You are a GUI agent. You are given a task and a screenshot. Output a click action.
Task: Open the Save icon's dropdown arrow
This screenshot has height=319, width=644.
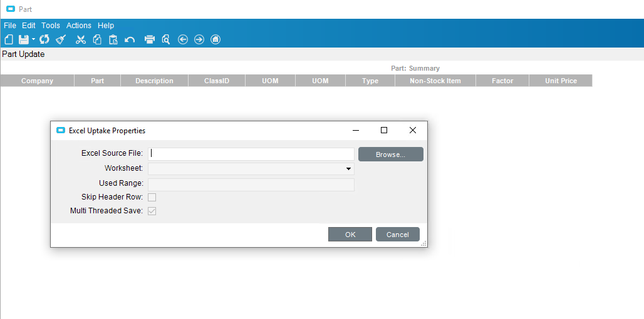pos(33,39)
